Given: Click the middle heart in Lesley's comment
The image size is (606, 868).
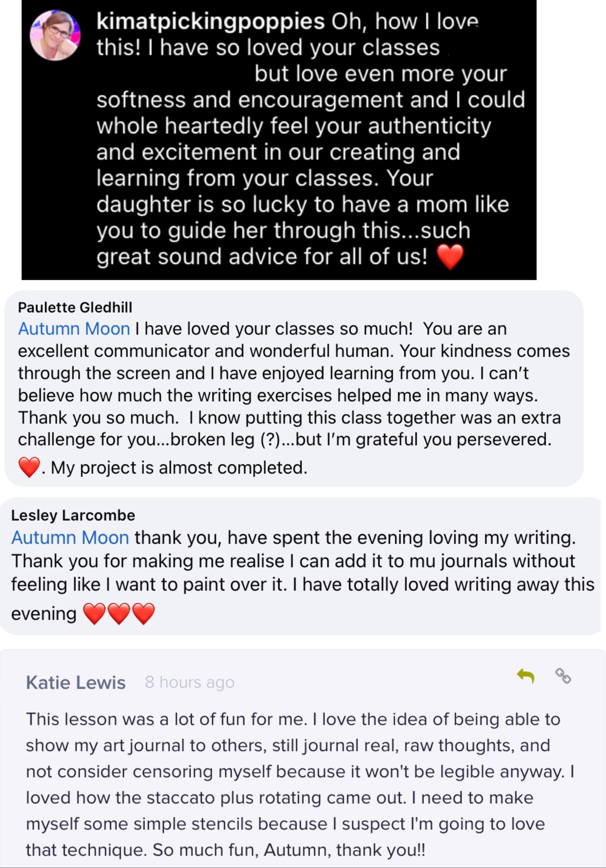Looking at the screenshot, I should [x=119, y=613].
